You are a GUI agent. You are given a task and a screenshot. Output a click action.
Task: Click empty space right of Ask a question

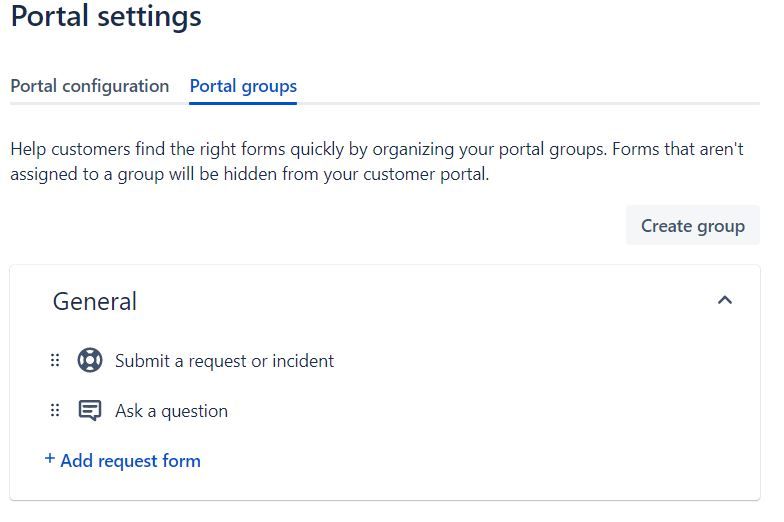pos(480,411)
